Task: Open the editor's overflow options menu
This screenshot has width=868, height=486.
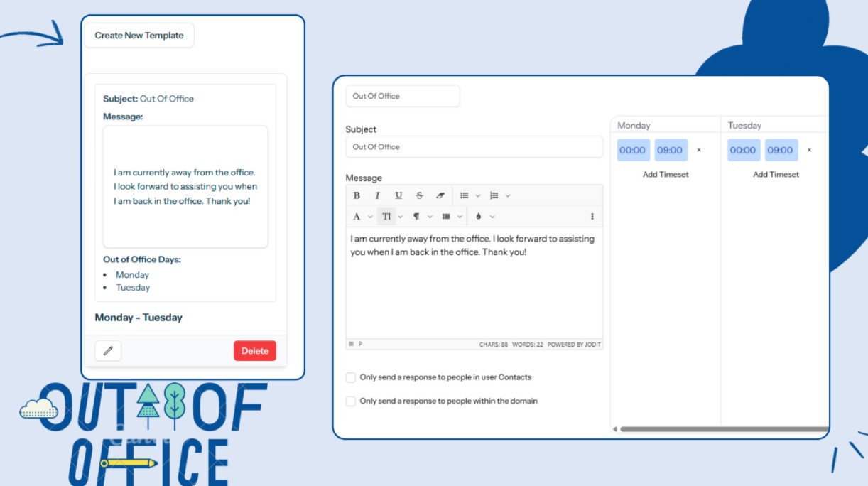Action: [x=593, y=217]
